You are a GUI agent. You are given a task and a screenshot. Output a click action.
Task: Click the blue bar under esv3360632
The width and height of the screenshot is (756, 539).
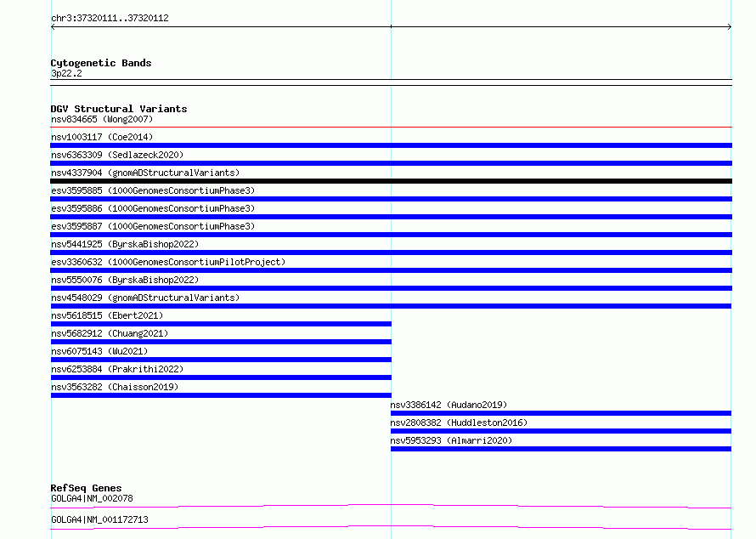point(391,270)
